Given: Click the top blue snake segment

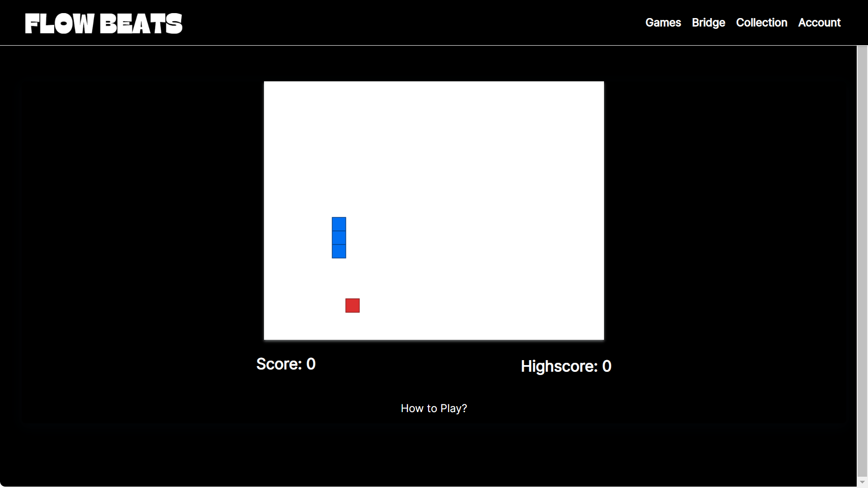Looking at the screenshot, I should tap(339, 224).
